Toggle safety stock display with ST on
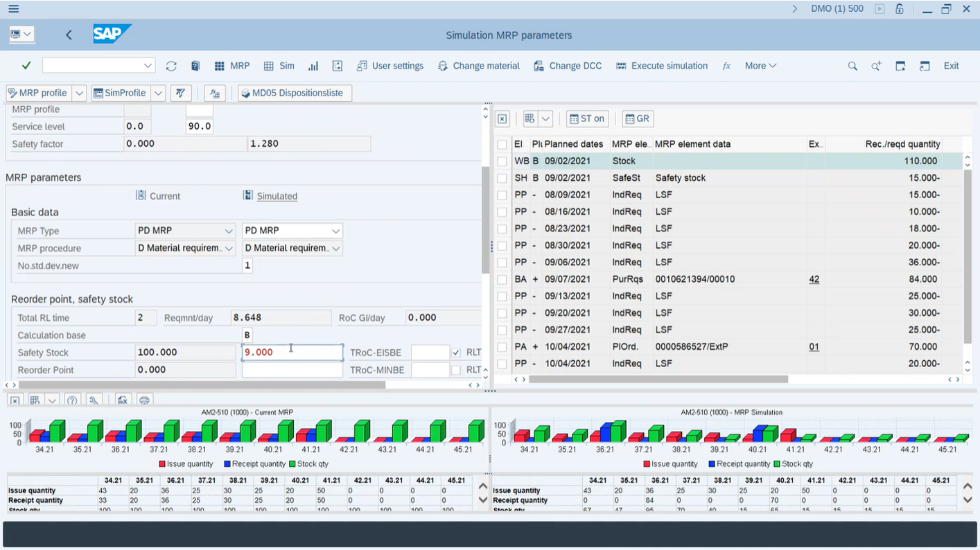This screenshot has width=980, height=550. click(x=586, y=118)
